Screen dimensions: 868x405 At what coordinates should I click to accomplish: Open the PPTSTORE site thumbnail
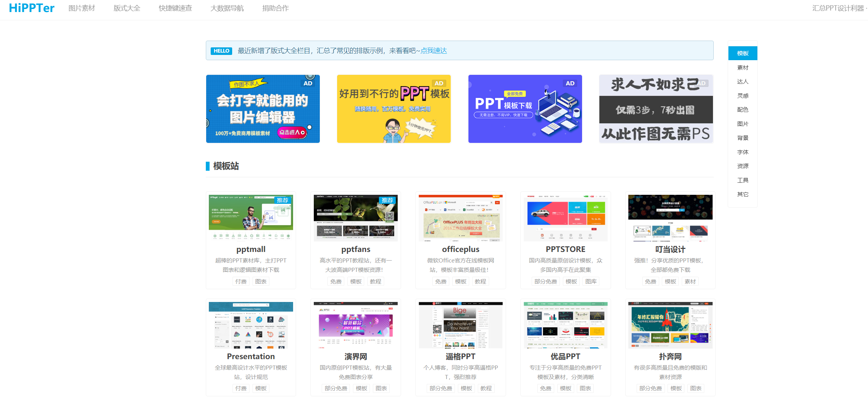tap(565, 218)
